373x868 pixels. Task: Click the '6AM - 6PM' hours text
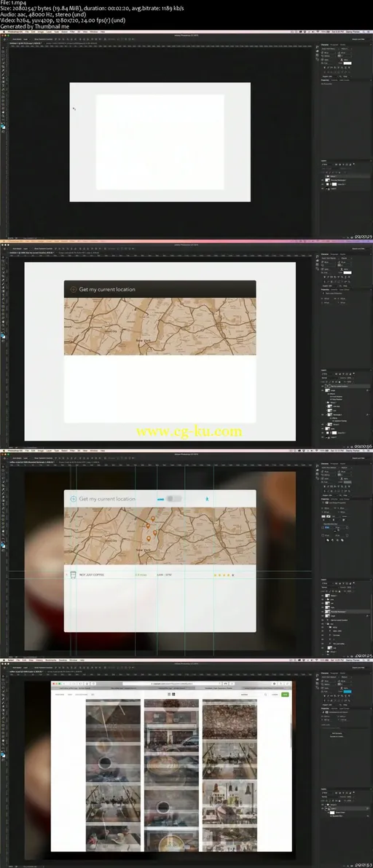165,575
